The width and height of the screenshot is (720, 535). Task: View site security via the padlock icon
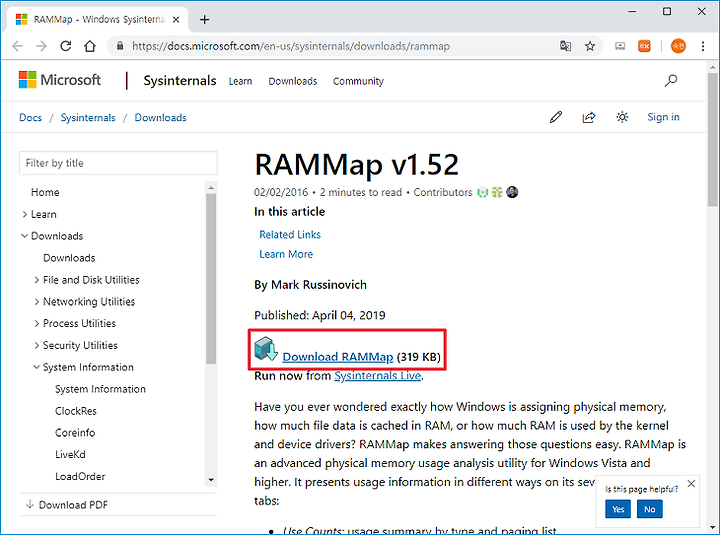120,46
